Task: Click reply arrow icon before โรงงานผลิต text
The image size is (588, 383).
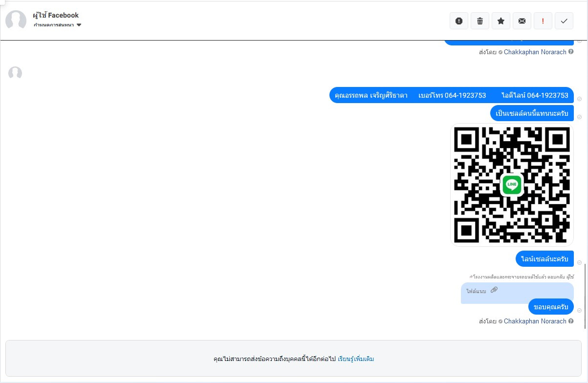Action: click(x=471, y=277)
